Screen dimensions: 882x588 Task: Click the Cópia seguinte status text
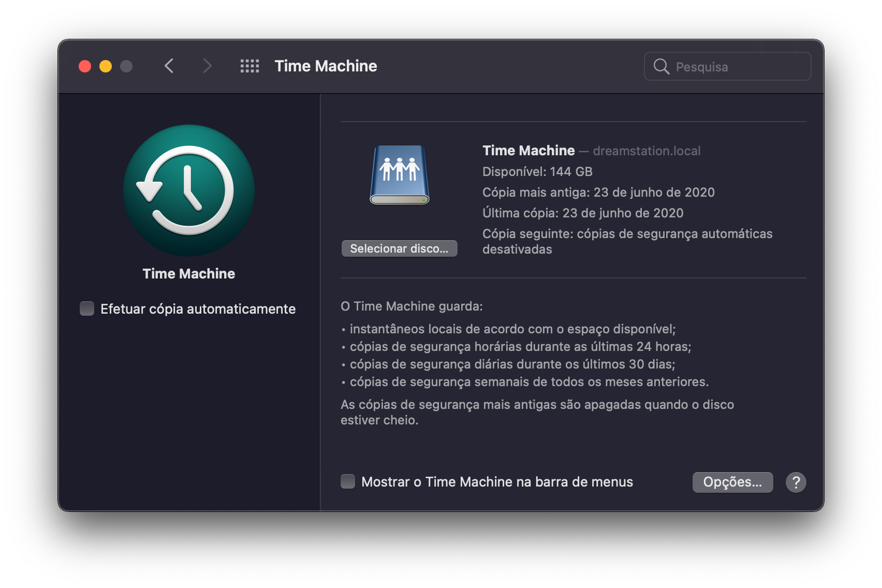click(x=627, y=241)
